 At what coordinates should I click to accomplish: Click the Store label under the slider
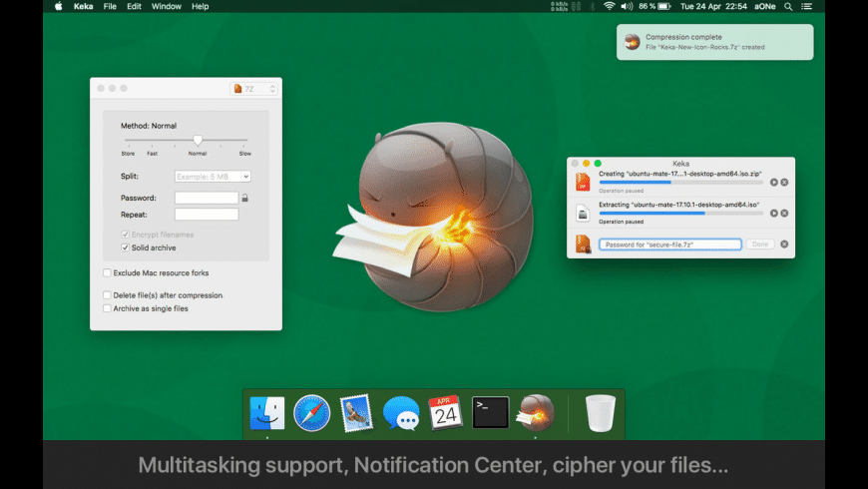click(128, 154)
